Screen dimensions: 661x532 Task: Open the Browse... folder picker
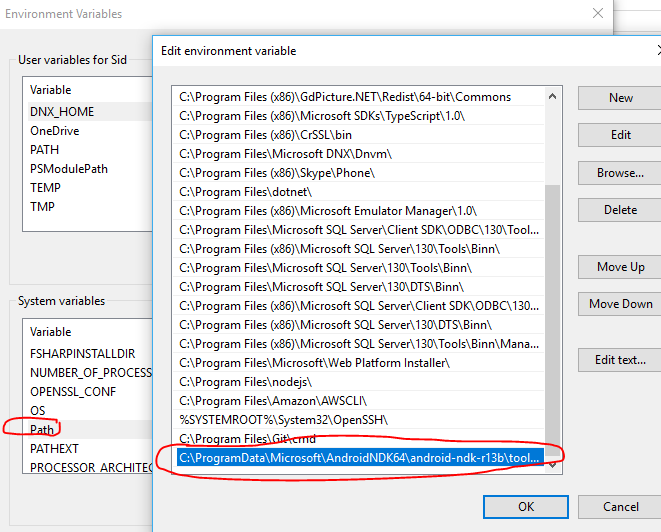pyautogui.click(x=620, y=173)
